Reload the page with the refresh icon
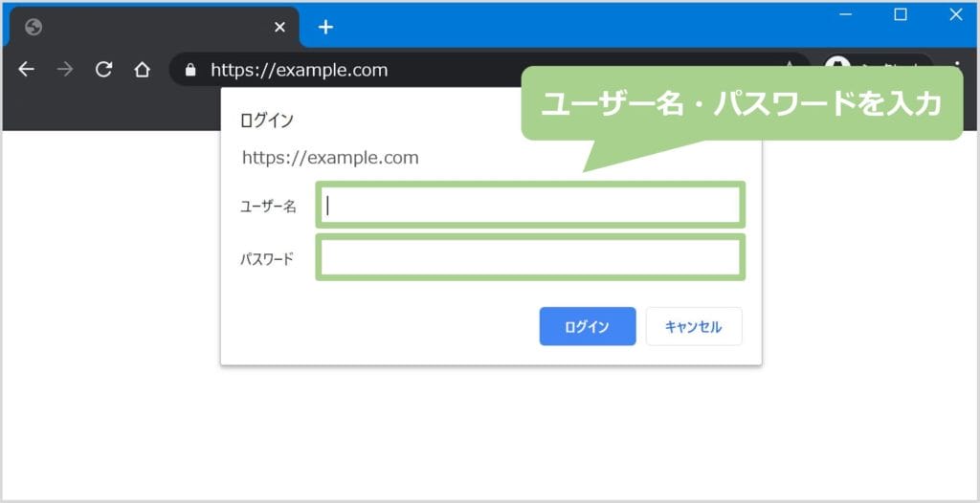Viewport: 980px width, 503px height. tap(103, 70)
